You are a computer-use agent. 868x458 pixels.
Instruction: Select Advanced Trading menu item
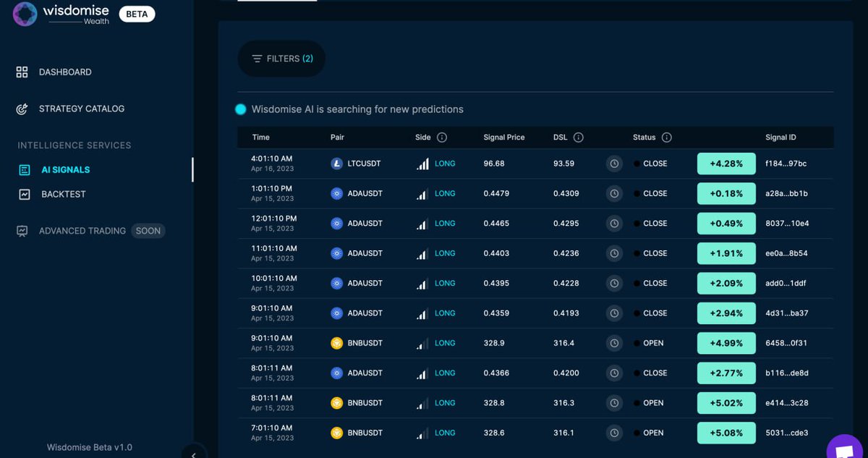[x=82, y=231]
